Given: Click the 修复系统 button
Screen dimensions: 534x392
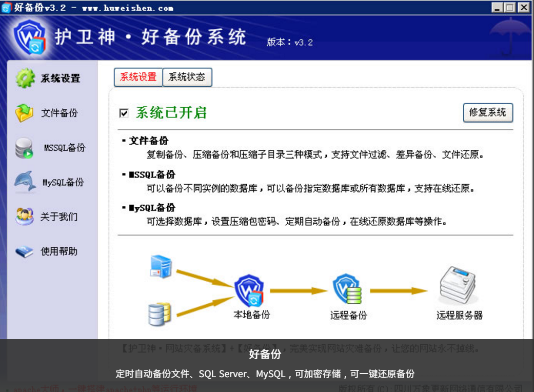Looking at the screenshot, I should pyautogui.click(x=488, y=112).
